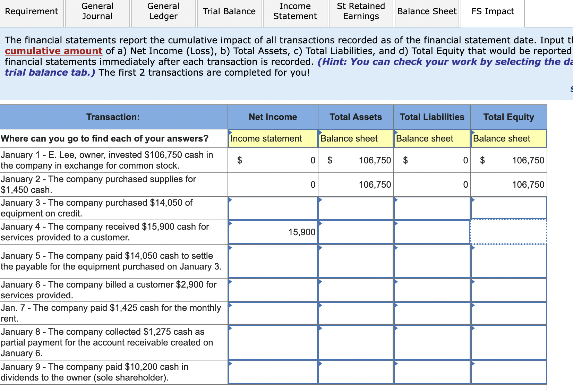Click the Total Assets cell for January 4

coord(355,232)
